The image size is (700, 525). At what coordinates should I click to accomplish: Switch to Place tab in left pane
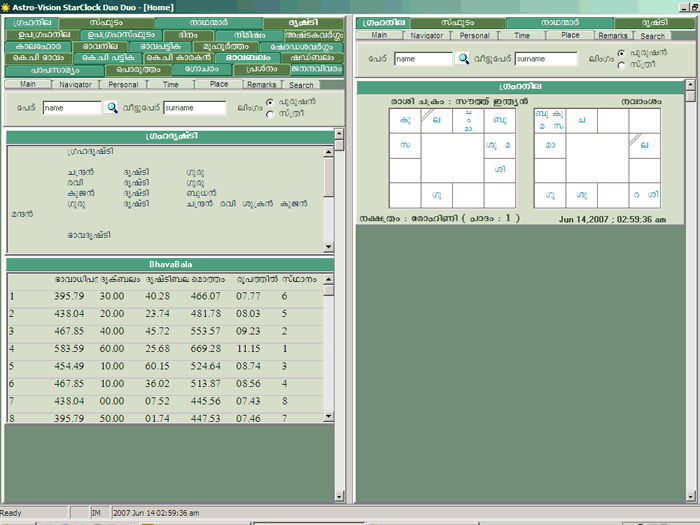pyautogui.click(x=219, y=84)
